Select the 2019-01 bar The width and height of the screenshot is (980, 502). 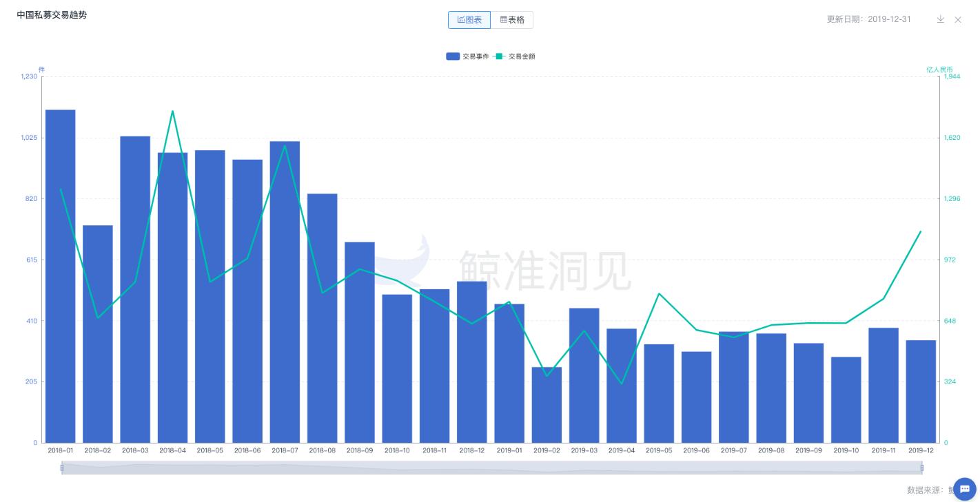509,373
